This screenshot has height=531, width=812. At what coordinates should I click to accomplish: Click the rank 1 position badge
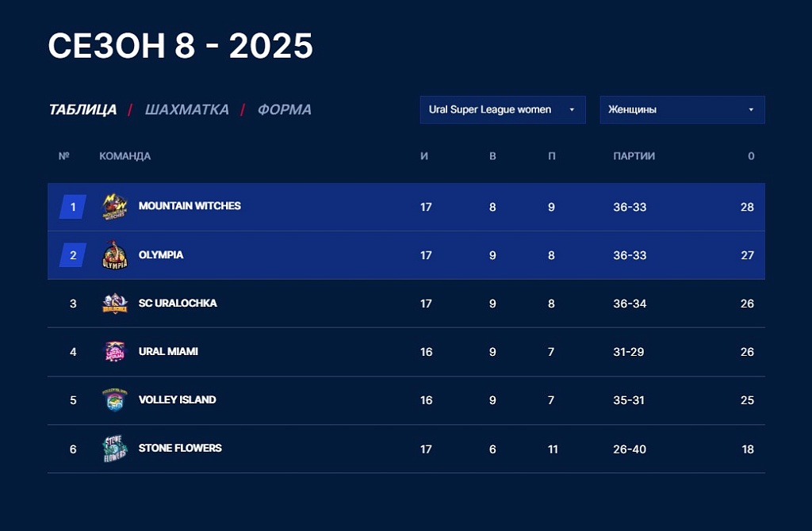(72, 207)
